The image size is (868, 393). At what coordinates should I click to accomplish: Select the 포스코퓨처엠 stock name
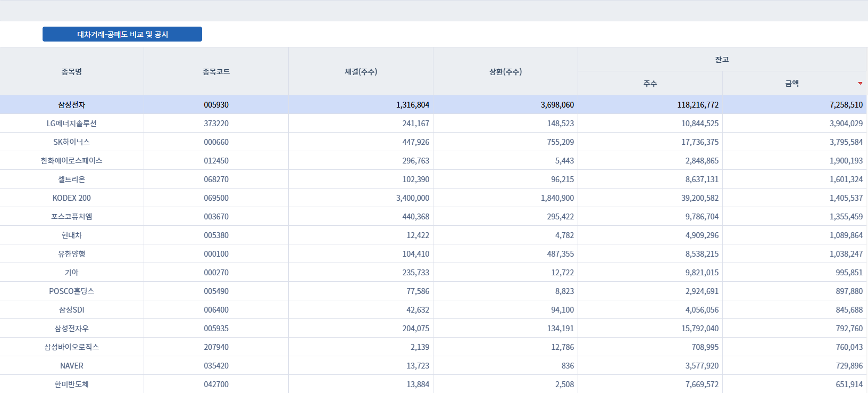point(72,217)
